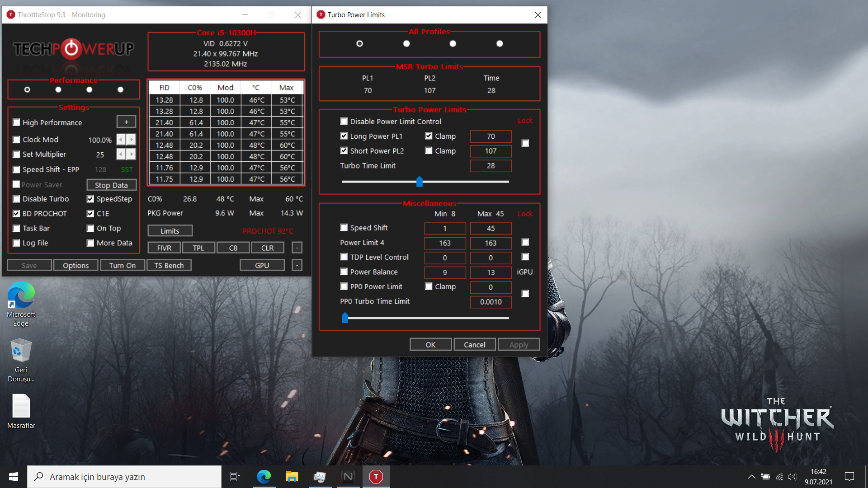Viewport: 868px width, 488px height.
Task: Click the Turbo Time Limit slider handle
Action: click(420, 182)
